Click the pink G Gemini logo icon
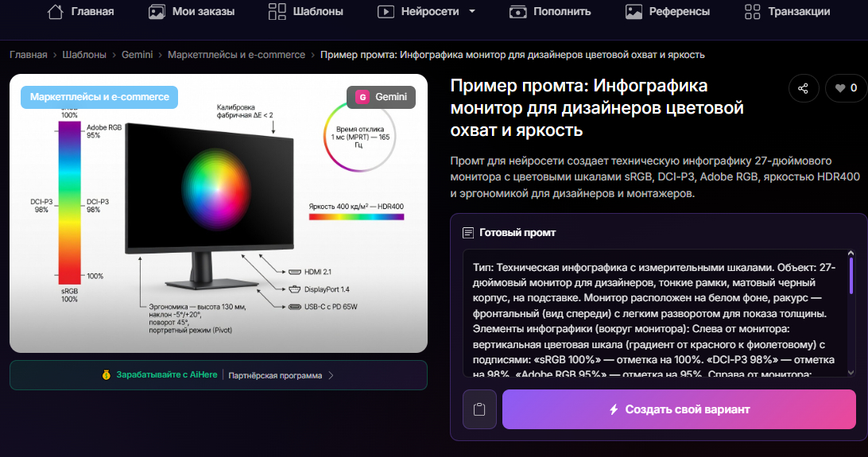 pyautogui.click(x=362, y=97)
